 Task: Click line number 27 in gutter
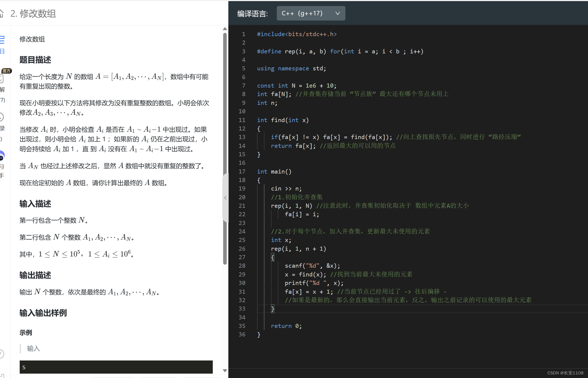(242, 257)
